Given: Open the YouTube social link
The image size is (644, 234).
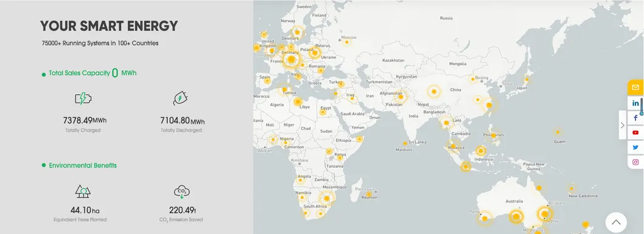Looking at the screenshot, I should [x=635, y=132].
